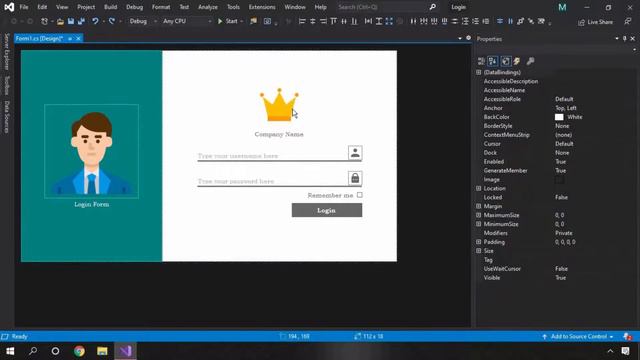Click the password input field on form
640x360 pixels.
click(x=272, y=181)
